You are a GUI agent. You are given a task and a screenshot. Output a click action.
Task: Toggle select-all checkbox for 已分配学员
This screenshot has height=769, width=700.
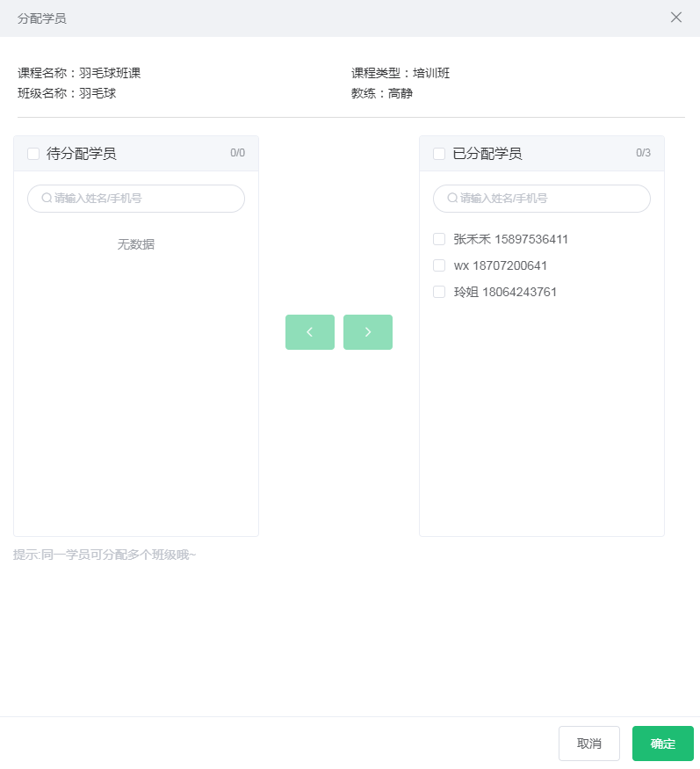(x=439, y=154)
